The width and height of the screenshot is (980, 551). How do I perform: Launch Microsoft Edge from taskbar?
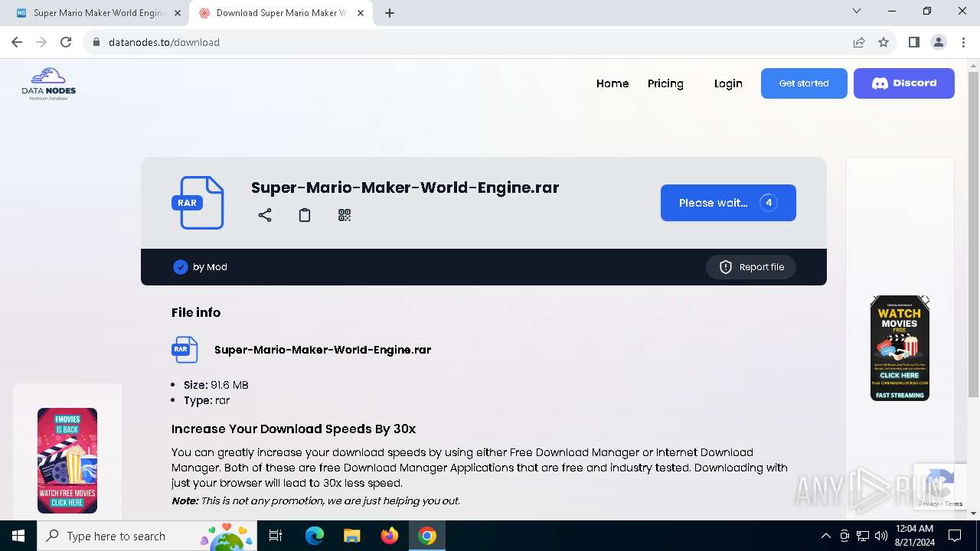(x=315, y=536)
